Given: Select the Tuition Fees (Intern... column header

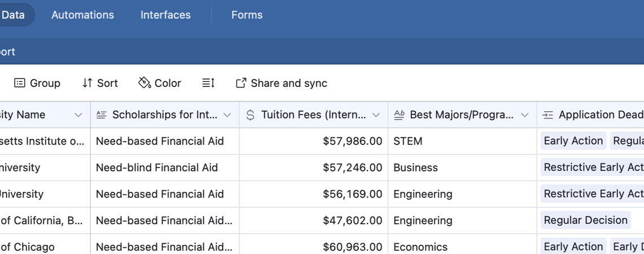Looking at the screenshot, I should (x=313, y=115).
